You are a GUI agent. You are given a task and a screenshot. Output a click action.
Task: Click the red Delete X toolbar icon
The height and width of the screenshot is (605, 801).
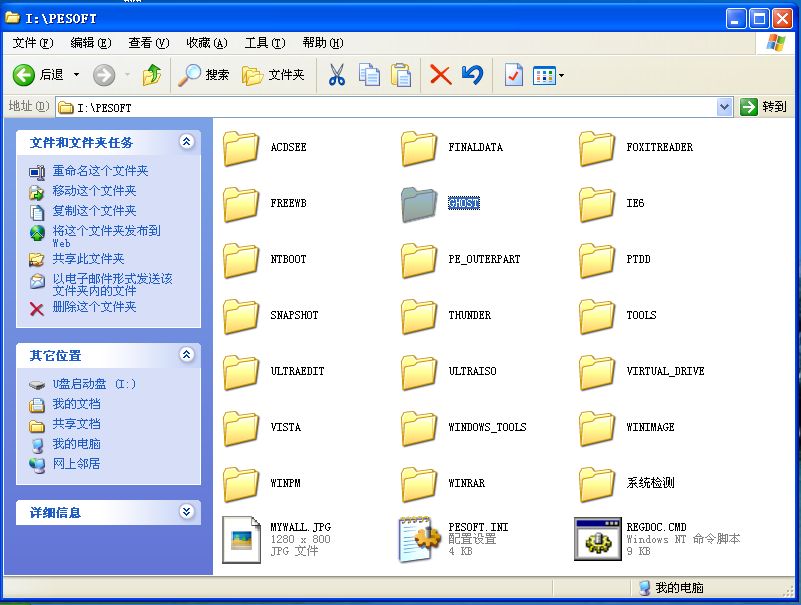click(x=440, y=75)
